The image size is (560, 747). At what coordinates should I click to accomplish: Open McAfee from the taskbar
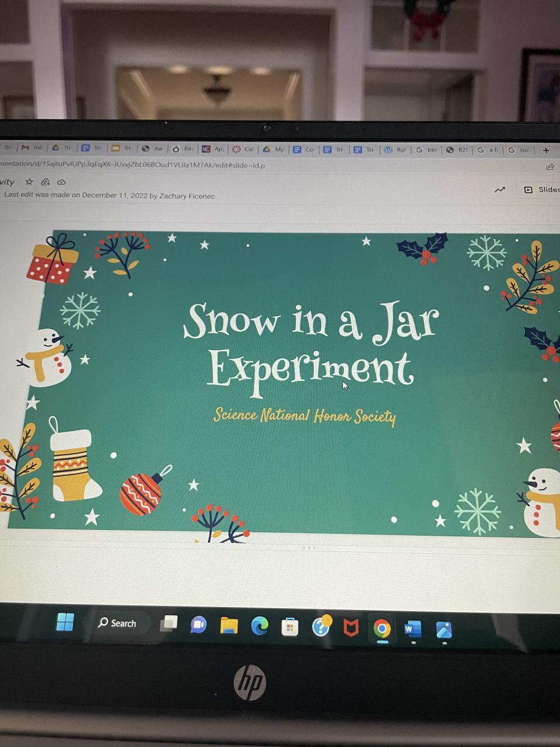pyautogui.click(x=351, y=629)
